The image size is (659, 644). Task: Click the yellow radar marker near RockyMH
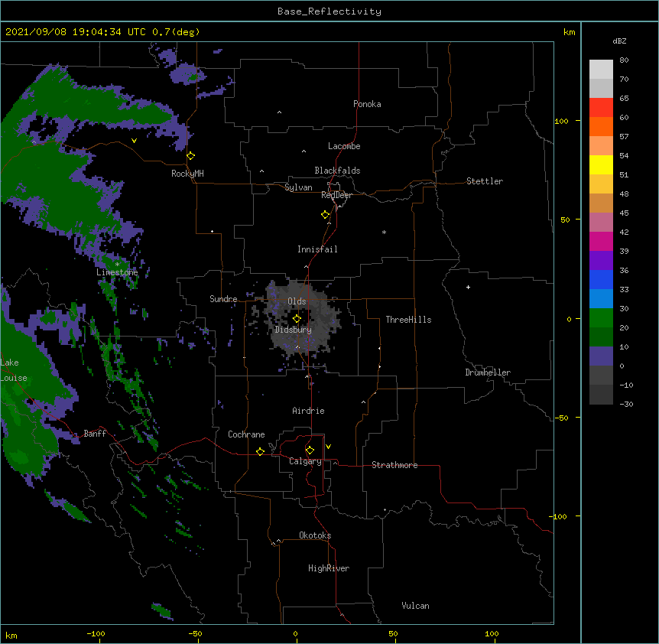pos(191,156)
